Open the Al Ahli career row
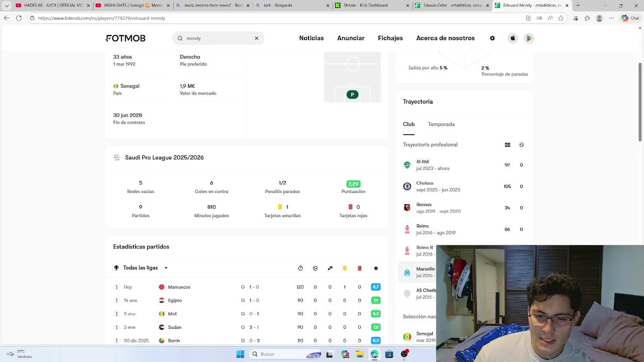Screen dimensions: 644x362 pyautogui.click(x=464, y=165)
